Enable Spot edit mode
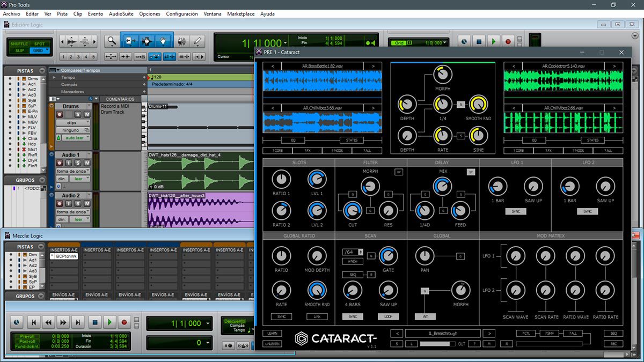This screenshot has height=362, width=644. click(40, 44)
